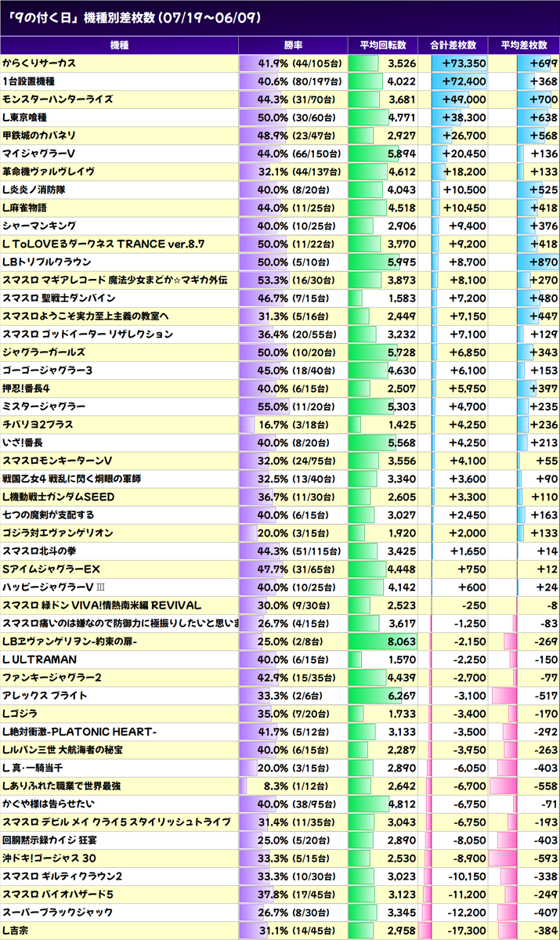This screenshot has height=940, width=560.
Task: Select LBトリプルクラウン row name
Action: (47, 262)
